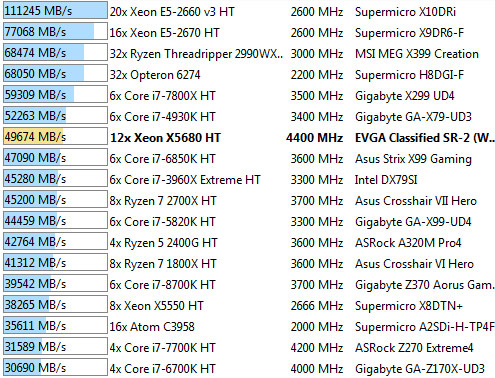Click 6x Core i7-6850K HT entry
The width and height of the screenshot is (495, 378).
tap(162, 159)
